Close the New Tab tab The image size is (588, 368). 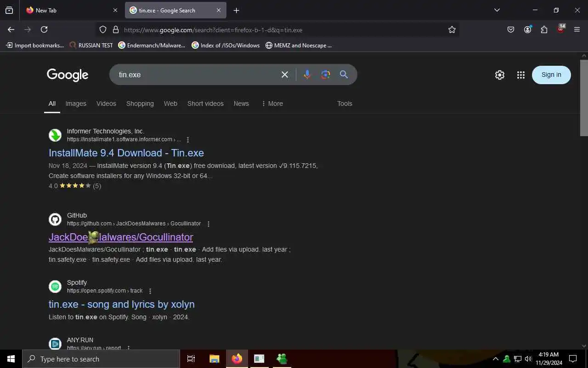(115, 10)
